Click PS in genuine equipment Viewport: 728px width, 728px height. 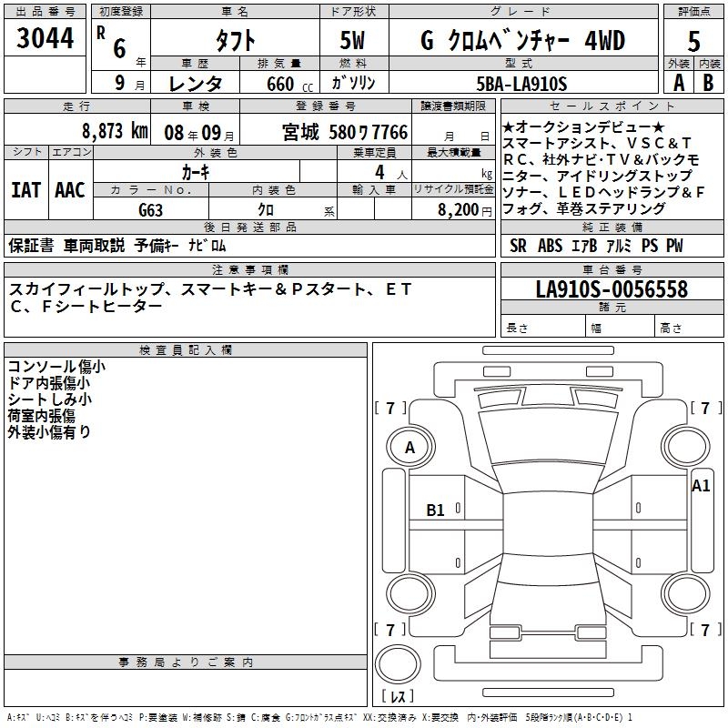pyautogui.click(x=650, y=246)
